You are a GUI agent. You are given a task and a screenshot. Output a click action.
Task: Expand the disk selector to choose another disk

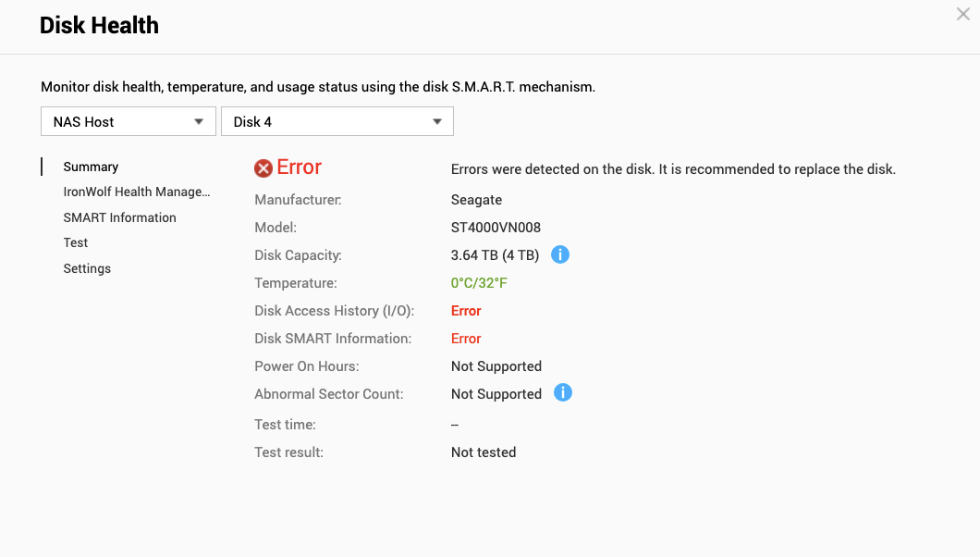coord(337,121)
